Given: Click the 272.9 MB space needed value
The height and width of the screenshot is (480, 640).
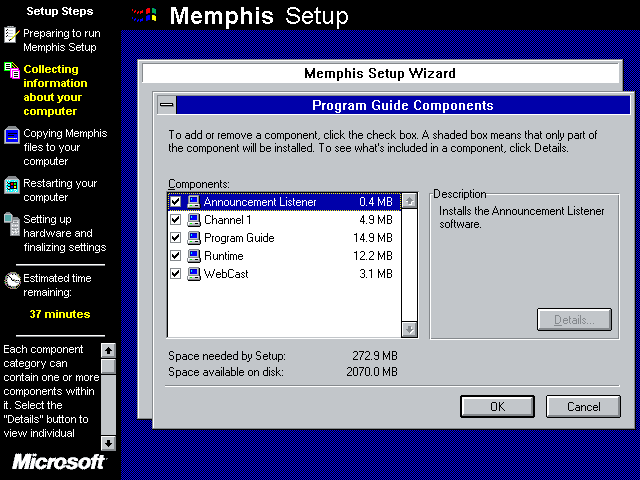Looking at the screenshot, I should (x=375, y=356).
